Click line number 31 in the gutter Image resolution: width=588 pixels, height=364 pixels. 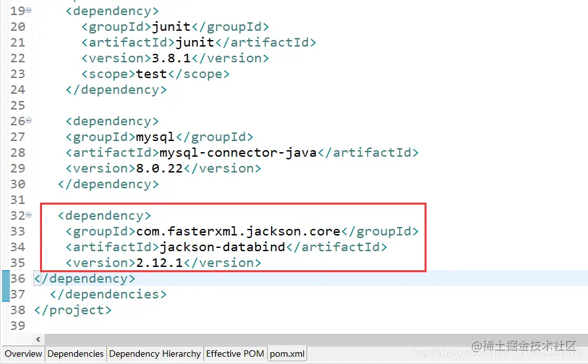(18, 200)
